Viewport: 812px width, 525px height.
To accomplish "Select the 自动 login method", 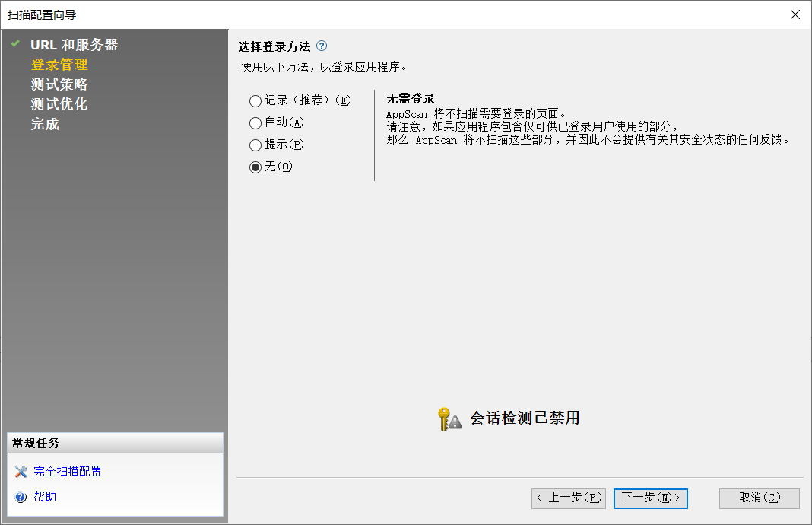I will coord(255,123).
